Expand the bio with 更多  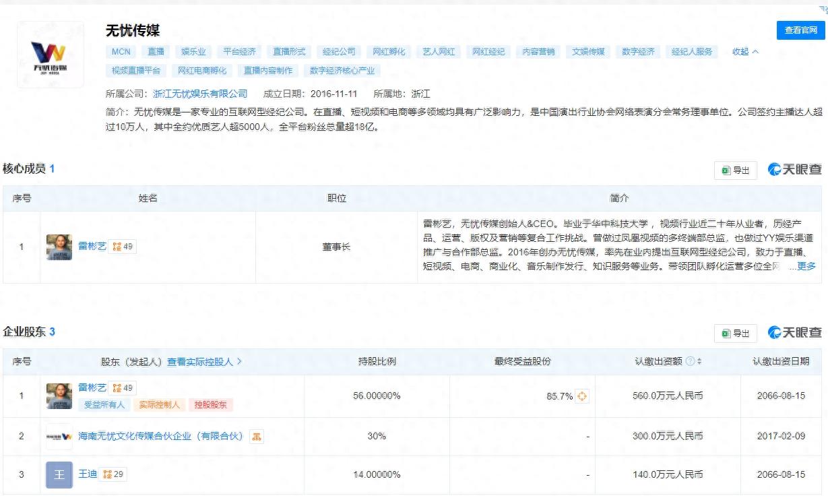[806, 266]
